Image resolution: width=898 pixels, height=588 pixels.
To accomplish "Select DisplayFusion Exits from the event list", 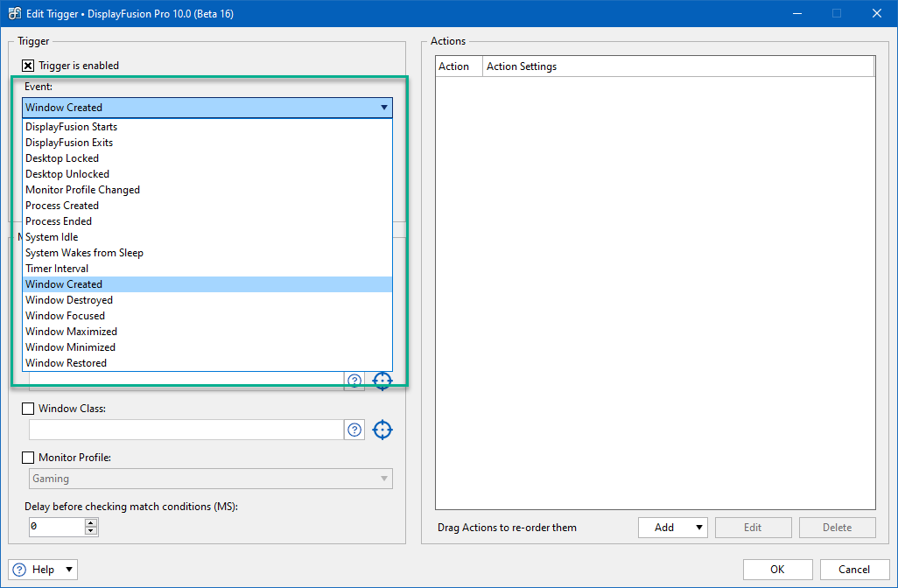I will 207,143.
